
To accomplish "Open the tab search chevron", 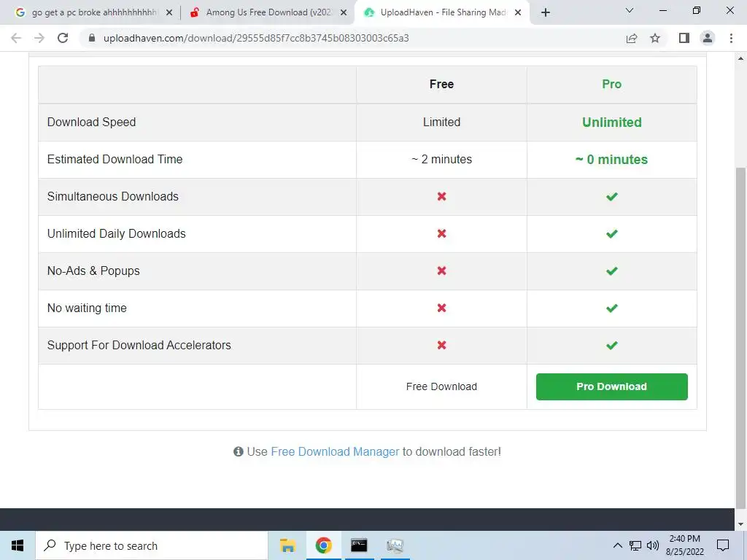I will [630, 10].
